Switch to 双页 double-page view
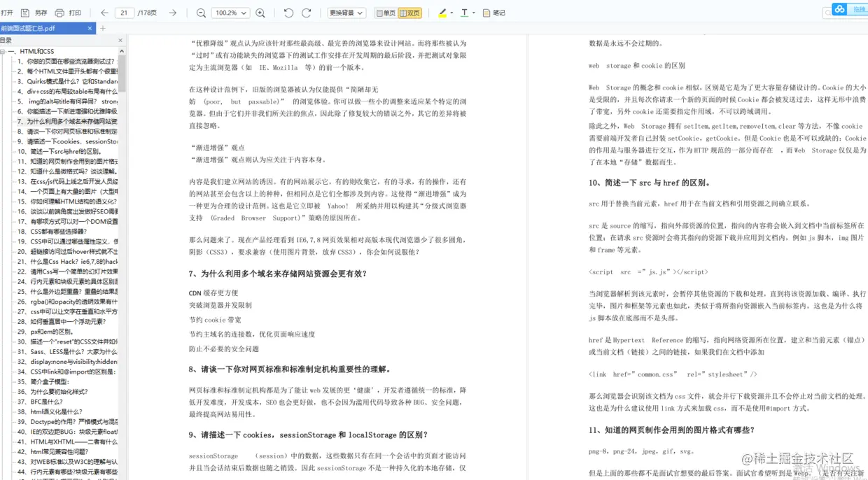Viewport: 868px width, 480px height. 410,13
